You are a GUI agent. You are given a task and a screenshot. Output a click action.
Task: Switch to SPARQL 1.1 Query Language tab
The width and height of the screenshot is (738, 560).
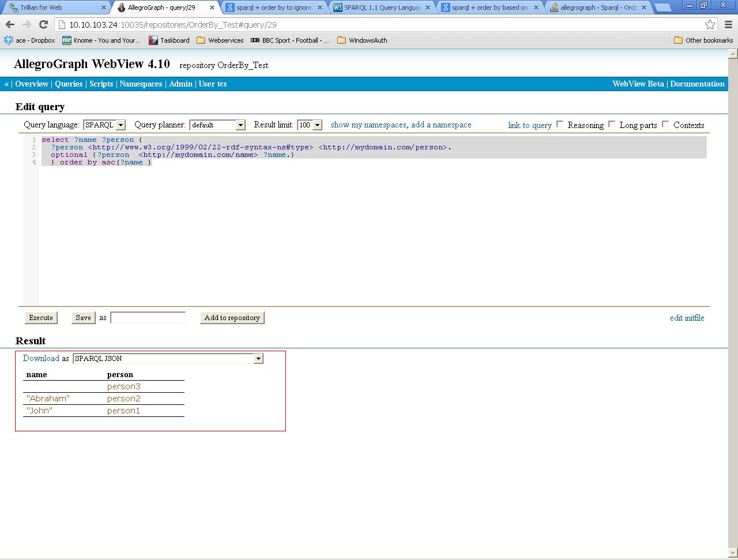[x=382, y=7]
